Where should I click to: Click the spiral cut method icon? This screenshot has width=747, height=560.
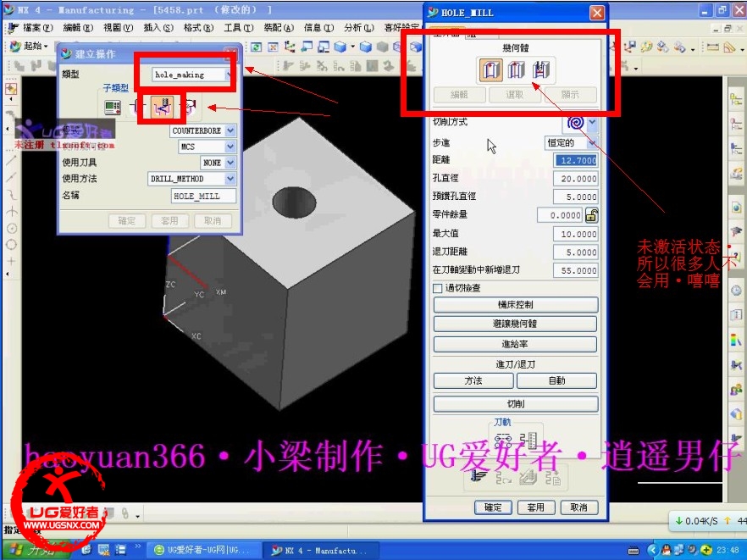[576, 123]
